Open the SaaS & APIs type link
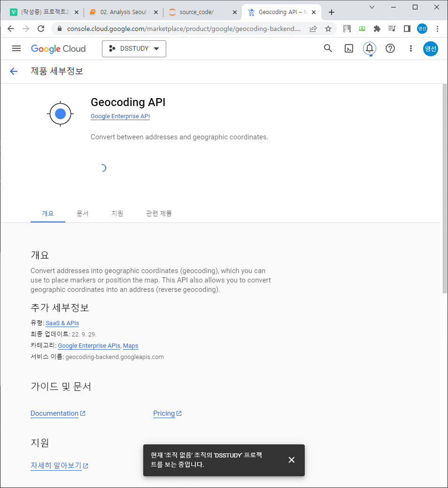Viewport: 448px width, 488px height. pyautogui.click(x=62, y=323)
